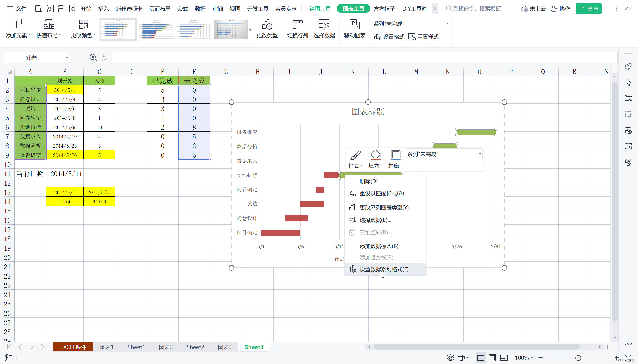Image resolution: width=638 pixels, height=364 pixels.
Task: Click the zoom magnifier beside fx
Action: pyautogui.click(x=93, y=58)
